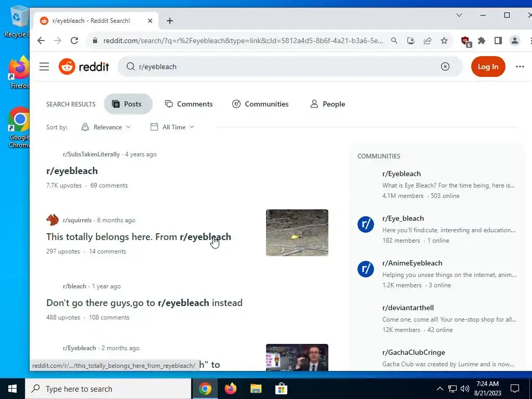532x399 pixels.
Task: Toggle the browser side panel
Action: click(498, 41)
